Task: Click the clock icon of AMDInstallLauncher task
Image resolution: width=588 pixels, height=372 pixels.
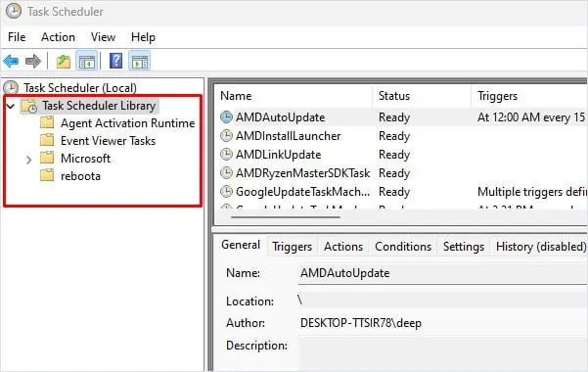Action: pos(226,135)
